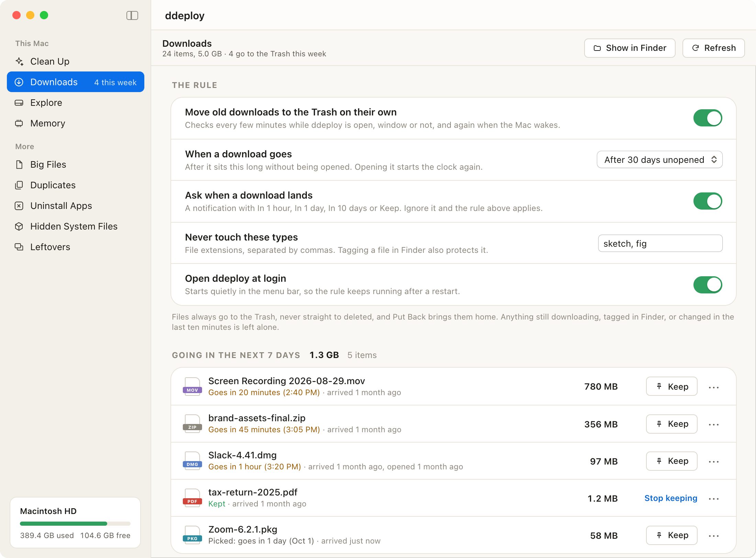This screenshot has height=558, width=756.
Task: Click the DMG file icon for Slack-4.41
Action: click(x=192, y=461)
